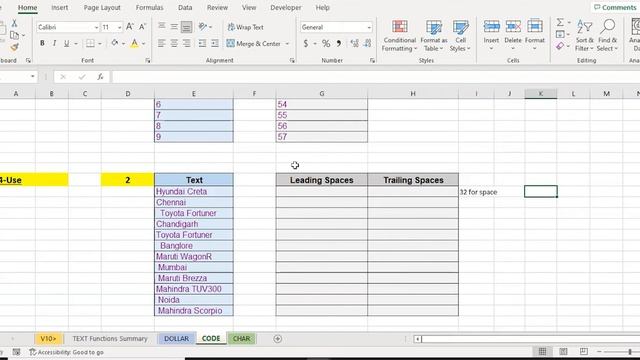The height and width of the screenshot is (360, 640).
Task: Open Find & Select menu
Action: tap(607, 36)
